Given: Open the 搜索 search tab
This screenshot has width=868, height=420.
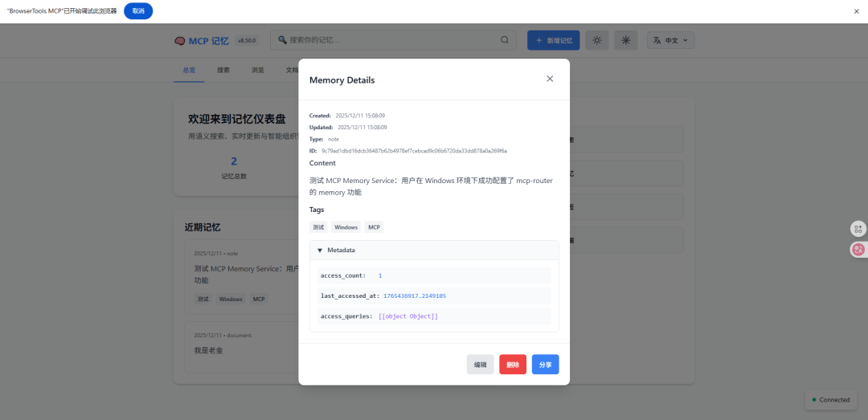Looking at the screenshot, I should coord(223,70).
